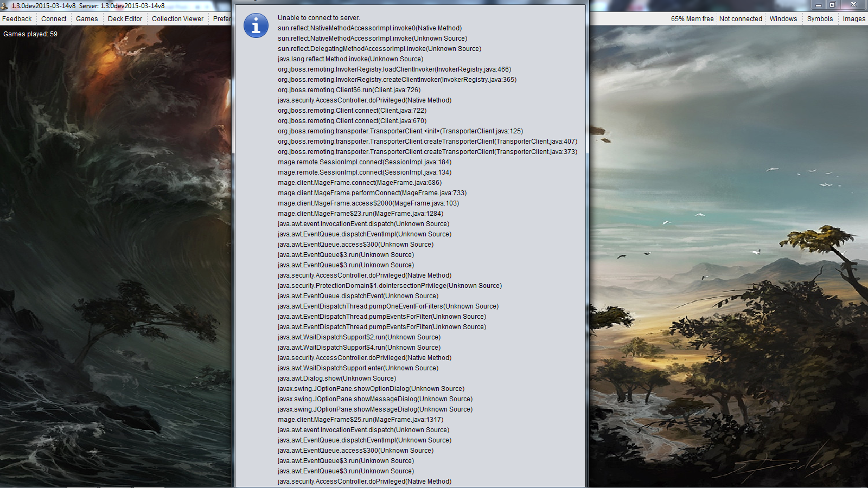Click the 'MageFrame$25.run' line
Screen dimensions: 868x488
[361, 420]
